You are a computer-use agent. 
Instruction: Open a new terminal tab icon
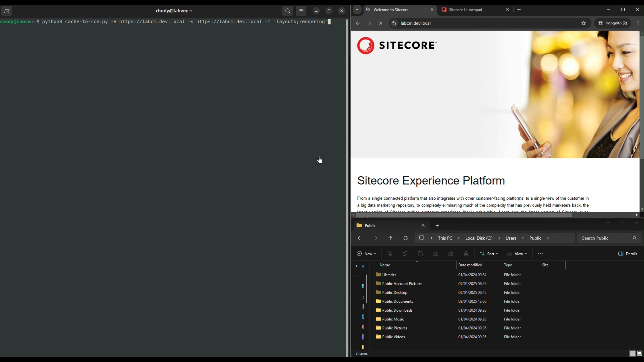click(7, 11)
